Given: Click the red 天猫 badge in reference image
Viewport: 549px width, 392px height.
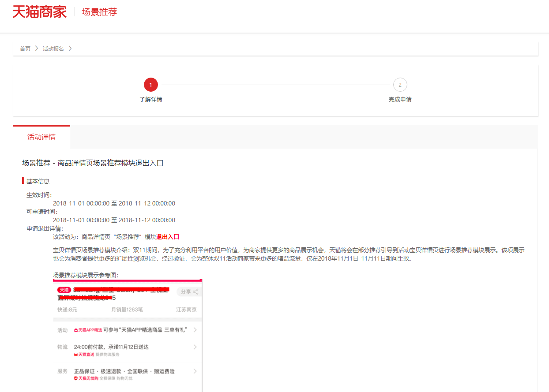Looking at the screenshot, I should pyautogui.click(x=64, y=290).
